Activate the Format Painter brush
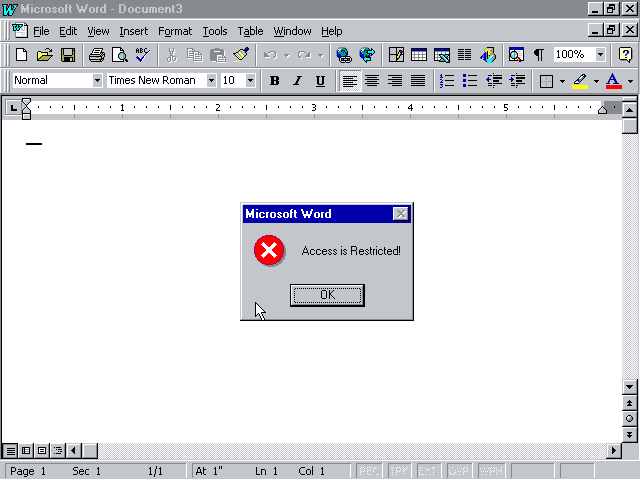 coord(241,55)
